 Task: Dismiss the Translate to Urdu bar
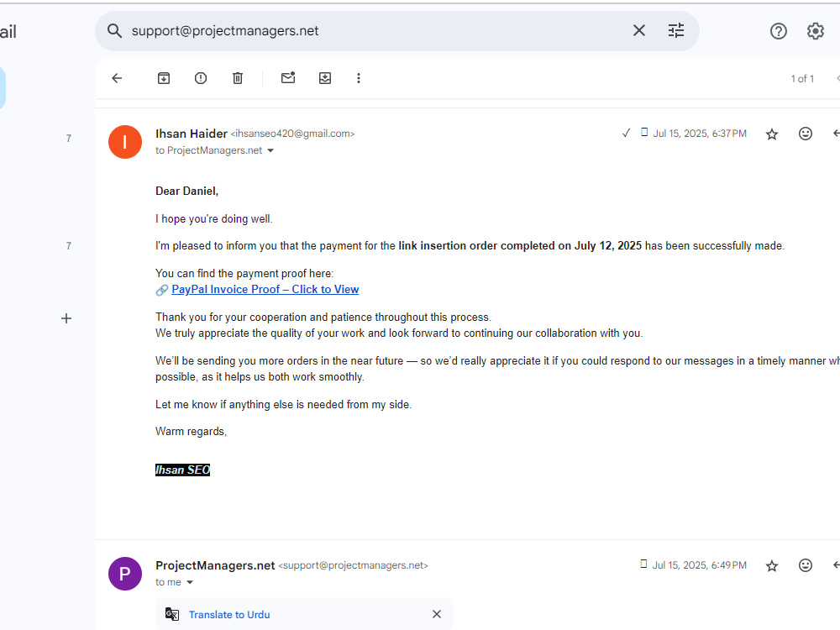click(x=437, y=614)
